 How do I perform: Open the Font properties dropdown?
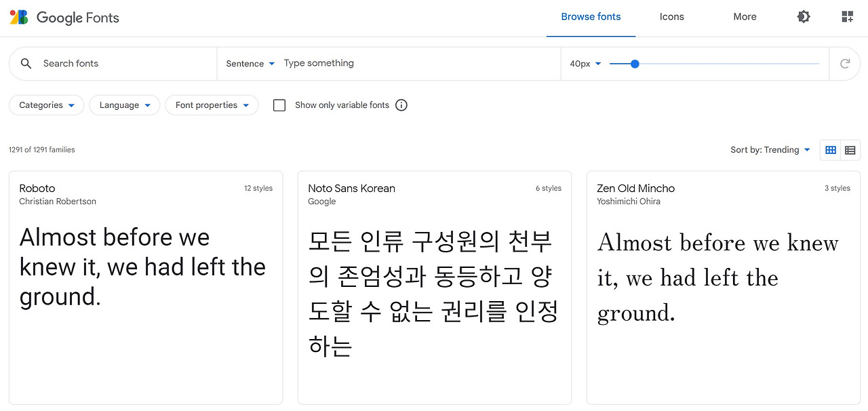(x=212, y=105)
